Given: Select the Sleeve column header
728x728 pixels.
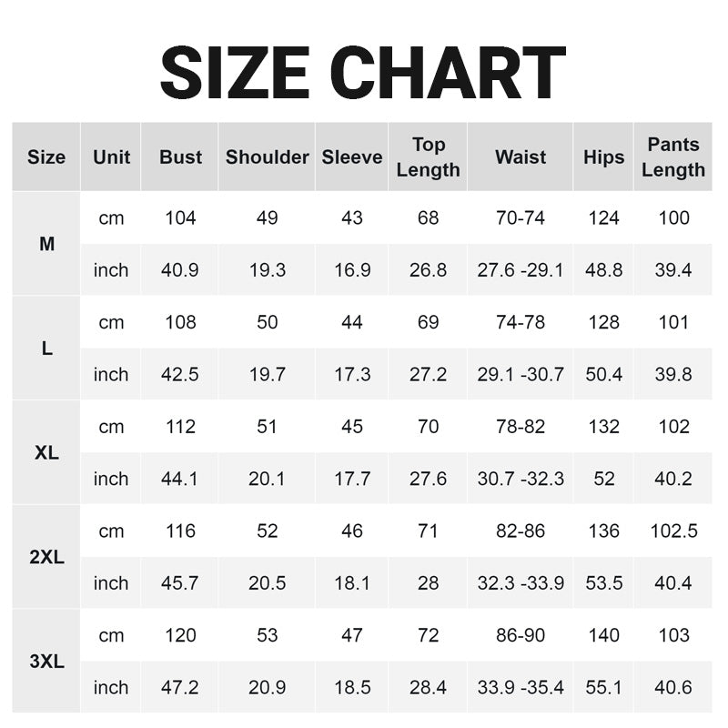Looking at the screenshot, I should click(x=352, y=157).
